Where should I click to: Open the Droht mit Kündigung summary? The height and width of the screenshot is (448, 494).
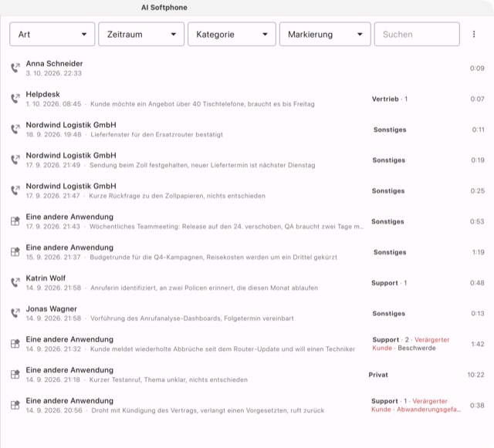click(247, 405)
